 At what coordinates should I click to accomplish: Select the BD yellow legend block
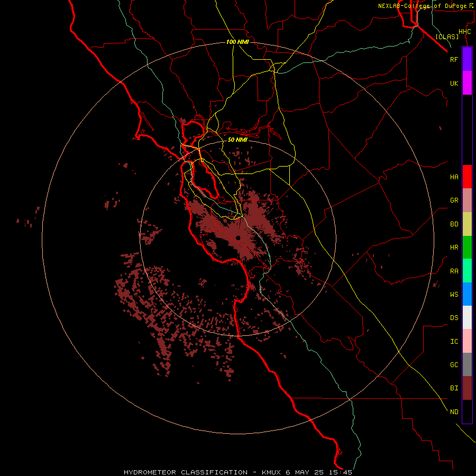[467, 224]
